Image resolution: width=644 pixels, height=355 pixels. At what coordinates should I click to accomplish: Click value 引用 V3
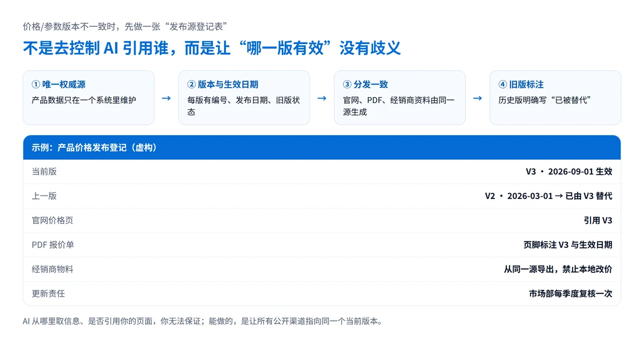coord(598,220)
